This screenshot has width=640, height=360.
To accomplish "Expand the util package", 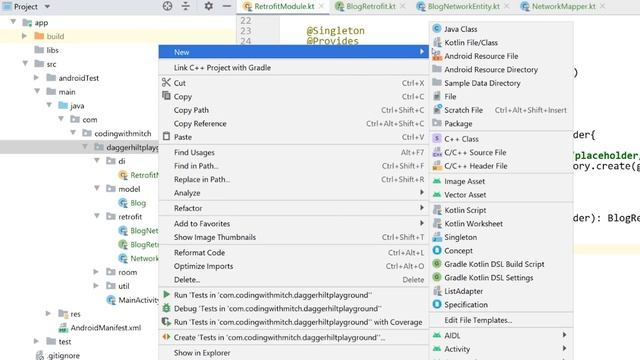I will click(96, 285).
